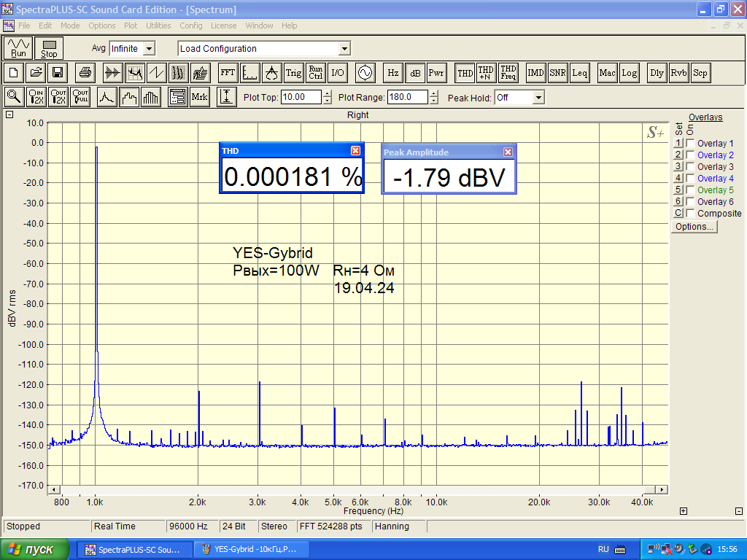Open the Log data logging button
The image size is (747, 560).
coord(629,73)
